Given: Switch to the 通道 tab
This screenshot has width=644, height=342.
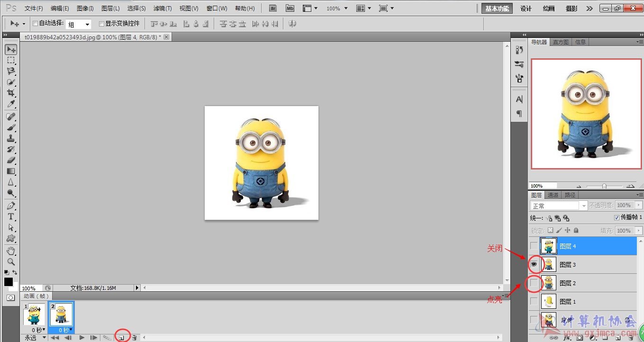Looking at the screenshot, I should [x=553, y=195].
